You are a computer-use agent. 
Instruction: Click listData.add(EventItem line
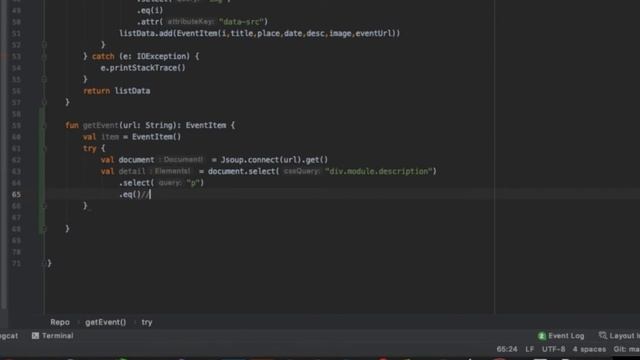pyautogui.click(x=260, y=33)
